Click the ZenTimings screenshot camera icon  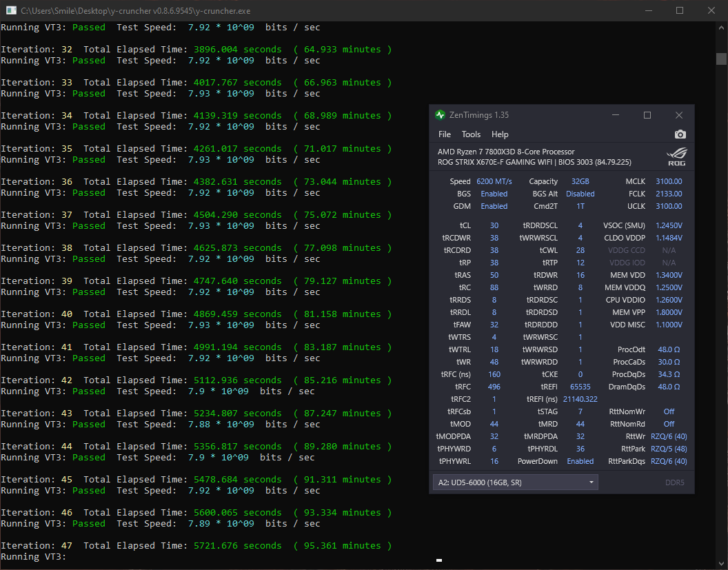(x=680, y=134)
